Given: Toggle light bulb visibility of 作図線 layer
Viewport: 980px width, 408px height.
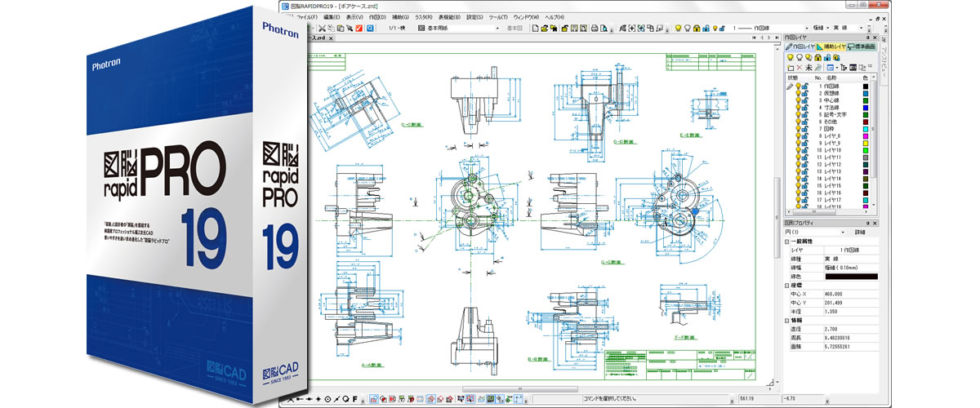Looking at the screenshot, I should coord(797,85).
